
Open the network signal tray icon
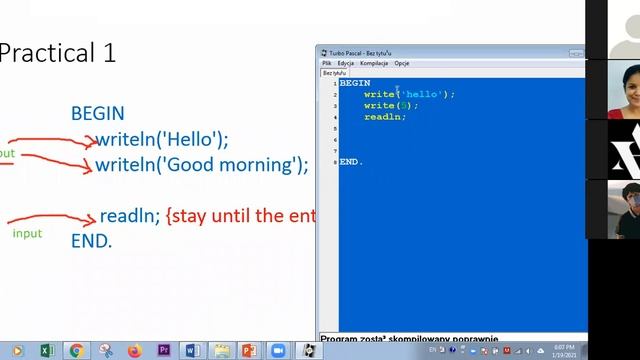tap(518, 350)
